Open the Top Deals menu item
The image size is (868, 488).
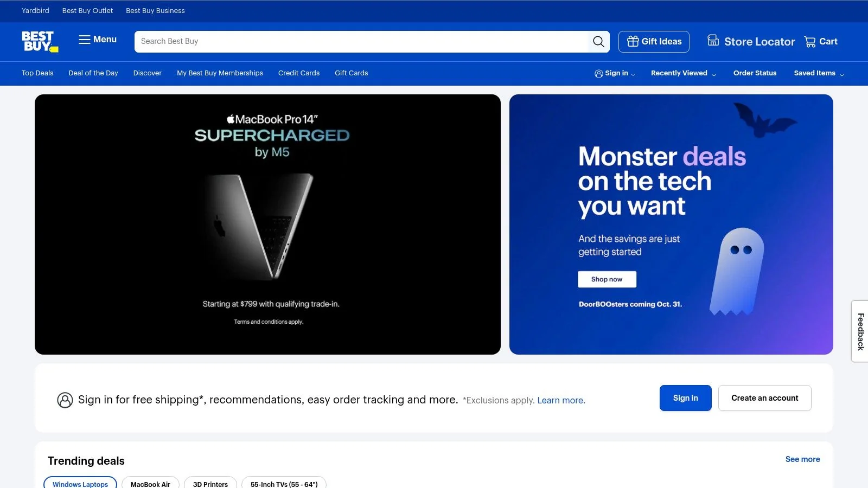(37, 73)
